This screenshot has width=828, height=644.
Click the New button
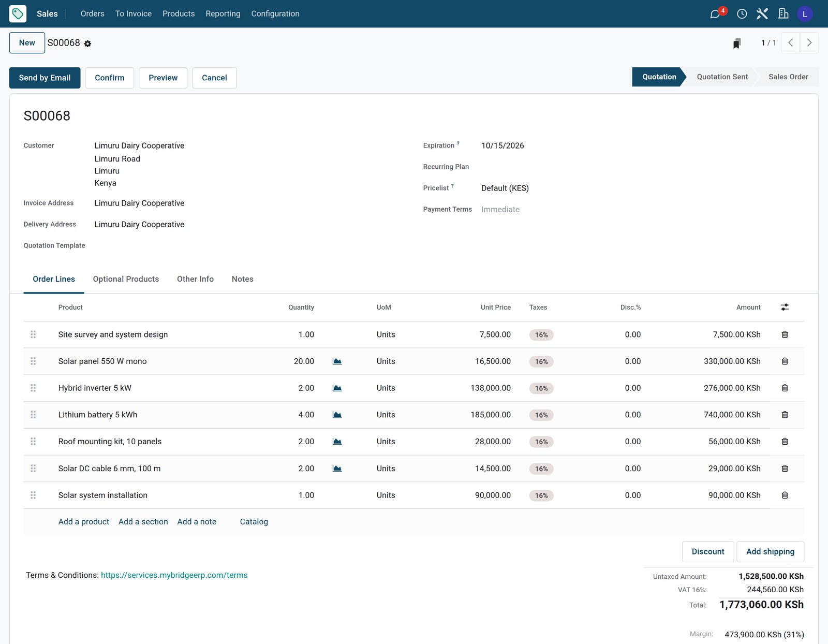click(x=27, y=43)
